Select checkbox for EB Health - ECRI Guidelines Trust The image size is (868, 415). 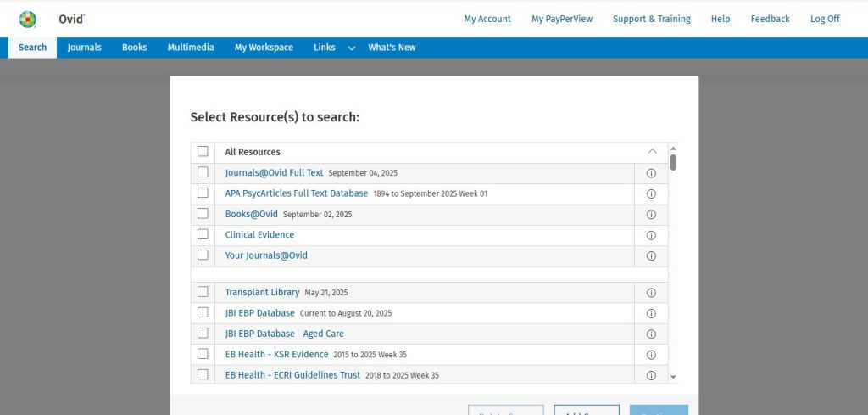[203, 374]
